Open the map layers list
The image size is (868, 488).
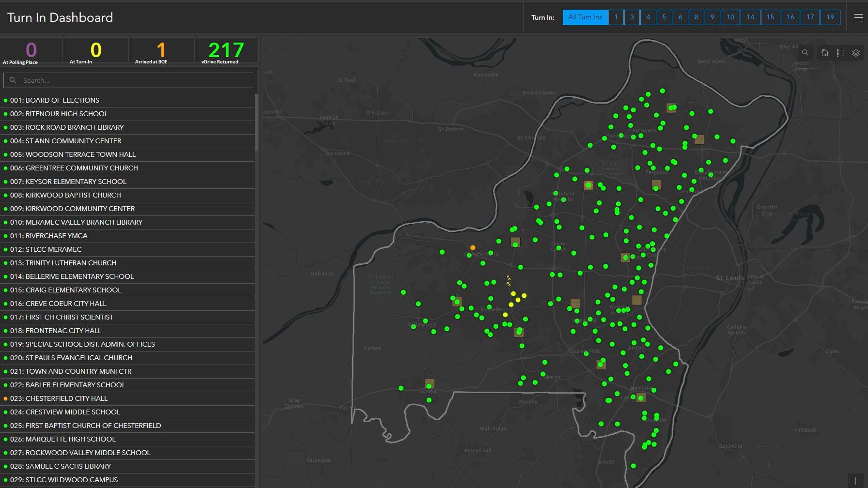[856, 53]
